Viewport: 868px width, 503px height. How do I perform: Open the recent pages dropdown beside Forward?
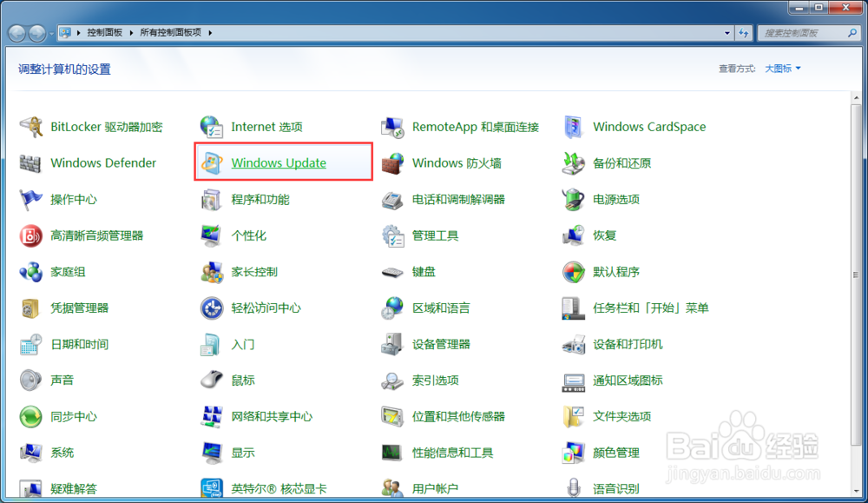coord(51,33)
